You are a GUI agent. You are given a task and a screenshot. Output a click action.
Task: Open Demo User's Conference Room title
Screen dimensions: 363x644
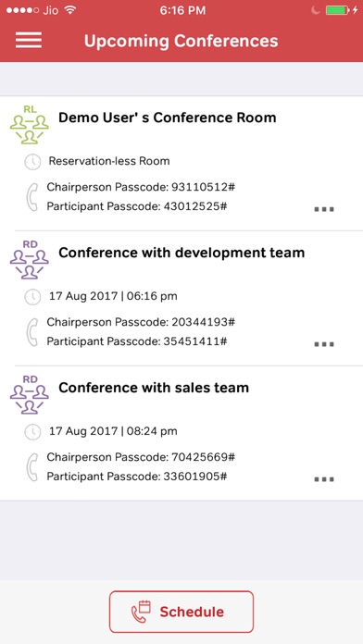coord(168,118)
